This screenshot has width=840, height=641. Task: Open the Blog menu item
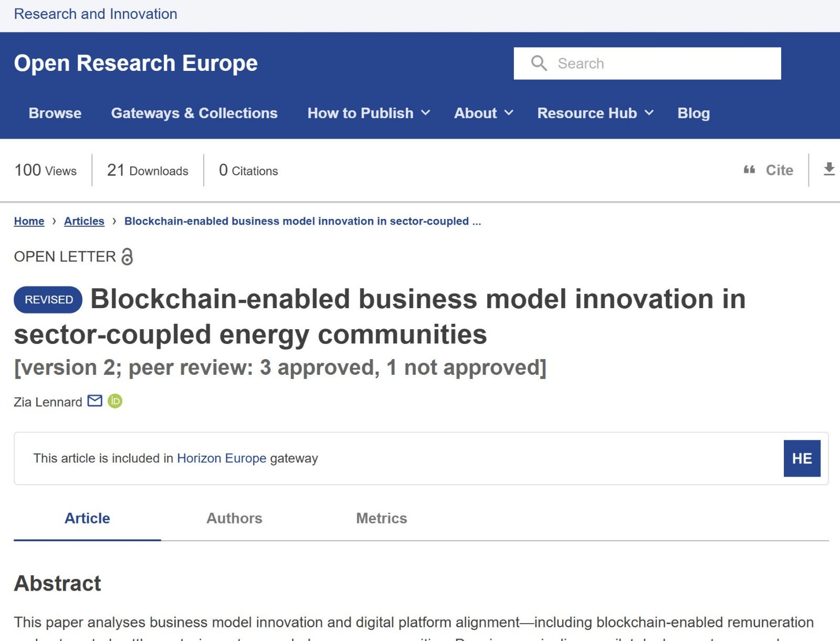(694, 113)
